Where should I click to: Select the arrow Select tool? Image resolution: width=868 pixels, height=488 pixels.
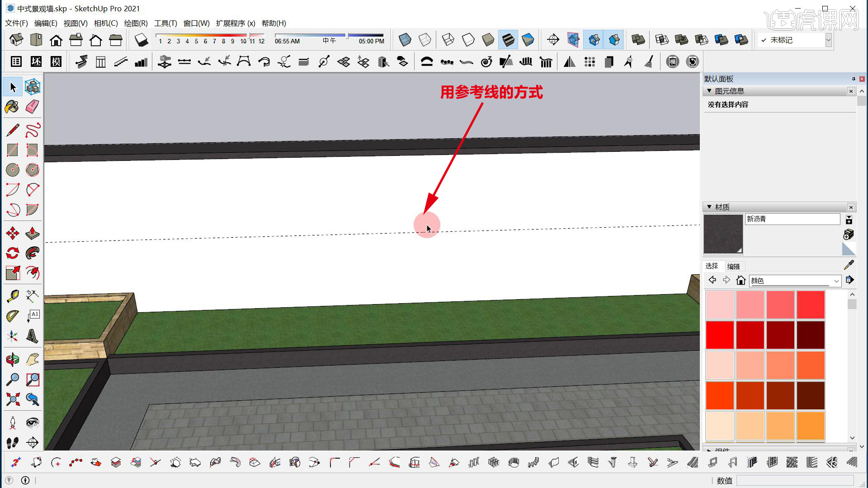point(13,87)
